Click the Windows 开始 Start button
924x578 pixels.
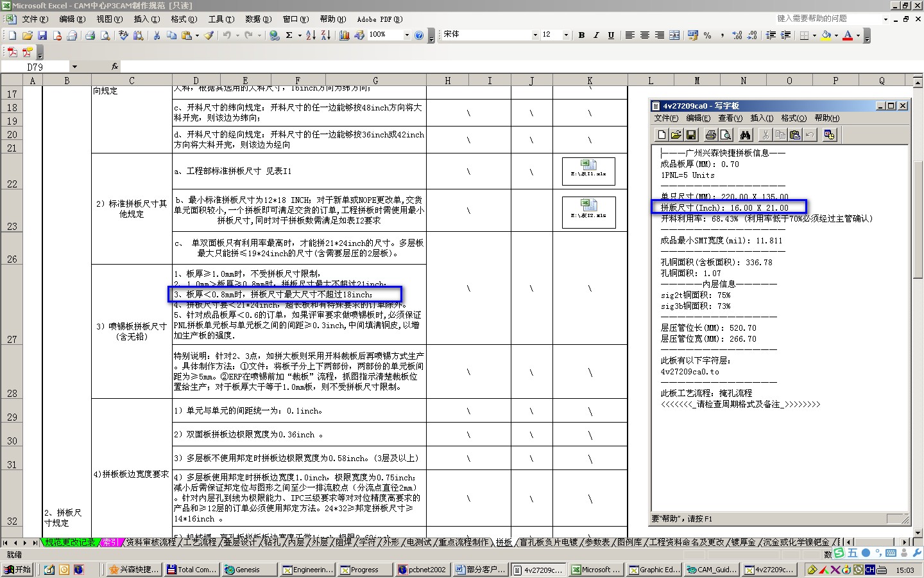(17, 570)
